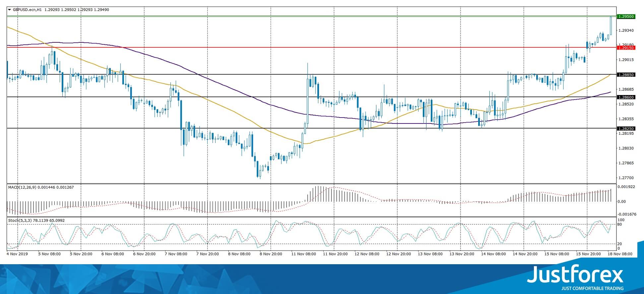Click the Just Comfortable Trading tagline

click(x=592, y=288)
